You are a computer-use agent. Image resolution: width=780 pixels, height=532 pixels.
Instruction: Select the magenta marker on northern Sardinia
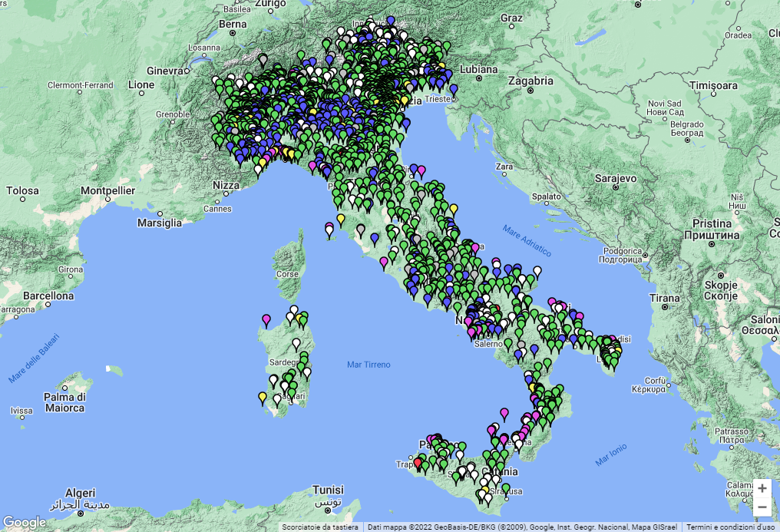tap(266, 319)
